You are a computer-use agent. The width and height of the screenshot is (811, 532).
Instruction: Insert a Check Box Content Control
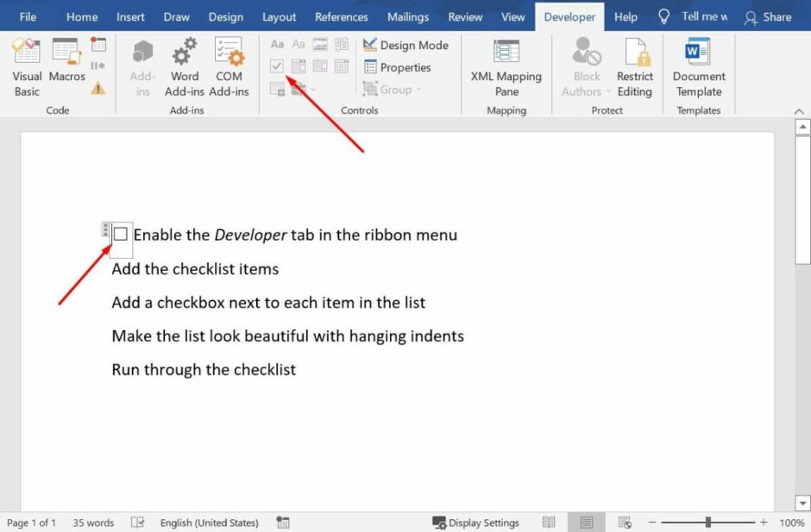(277, 66)
